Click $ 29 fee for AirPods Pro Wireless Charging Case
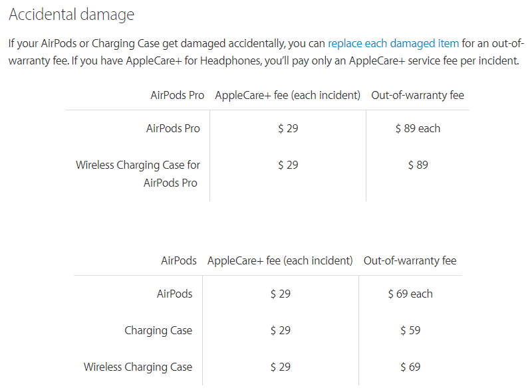Screen dimensions: 532x392 click(288, 165)
